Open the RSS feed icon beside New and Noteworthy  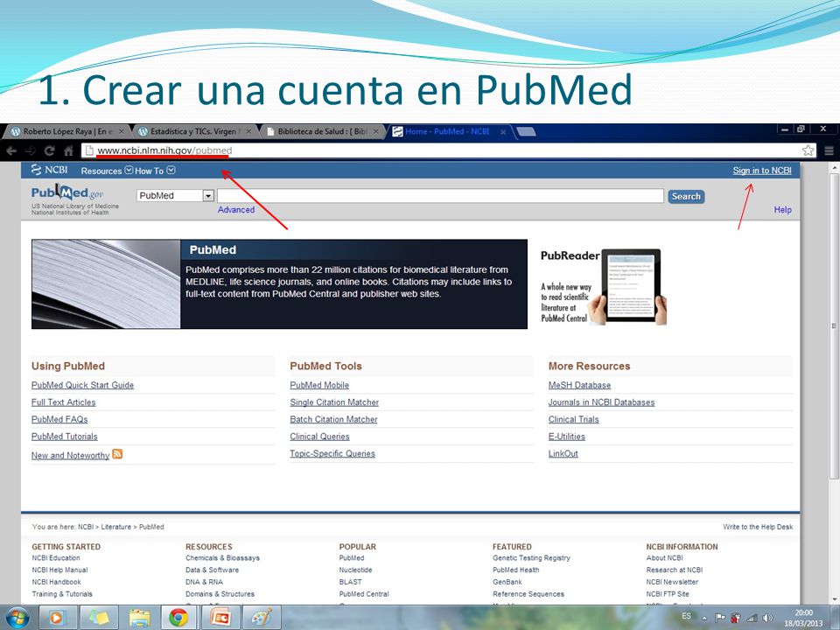click(x=117, y=454)
